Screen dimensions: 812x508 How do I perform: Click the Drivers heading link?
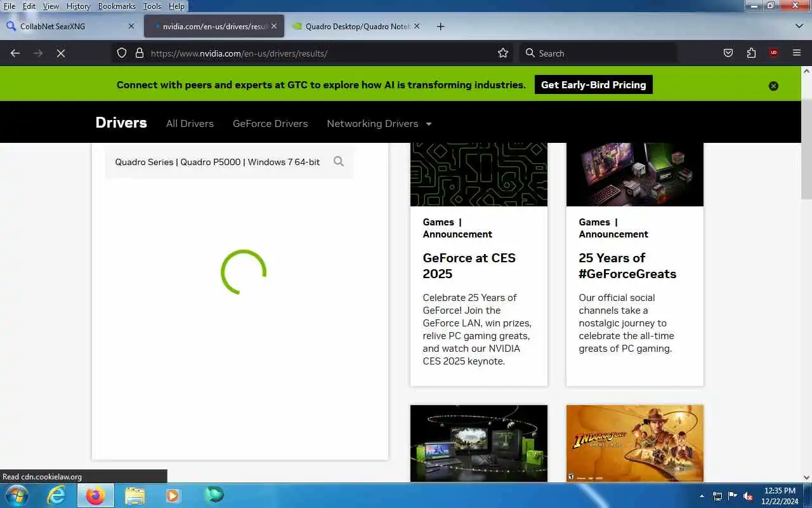121,123
